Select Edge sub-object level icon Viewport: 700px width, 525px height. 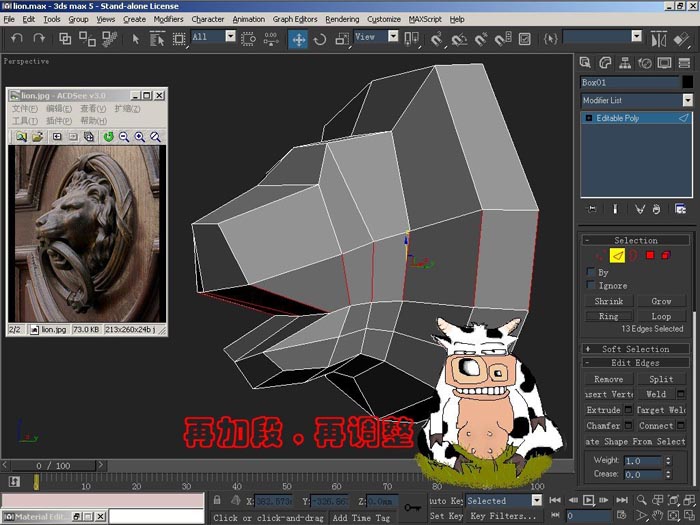pyautogui.click(x=617, y=255)
